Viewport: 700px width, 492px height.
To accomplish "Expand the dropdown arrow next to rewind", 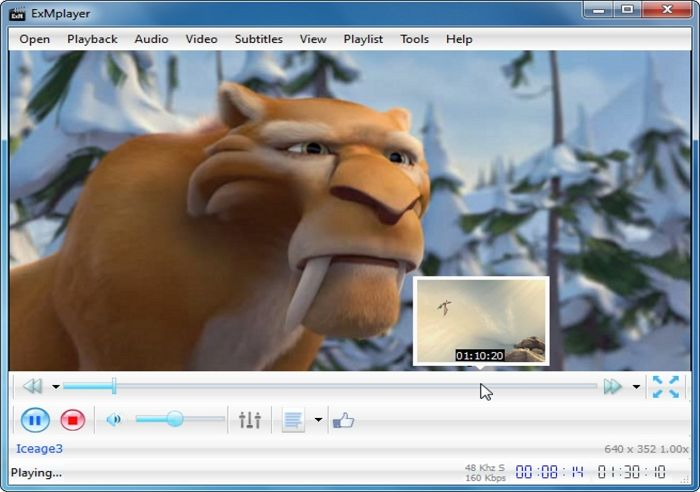I will click(56, 387).
